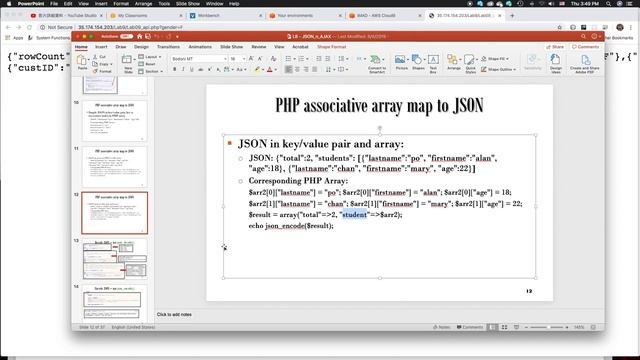The height and width of the screenshot is (360, 640).
Task: Toggle subscript formatting
Action: (x=218, y=69)
